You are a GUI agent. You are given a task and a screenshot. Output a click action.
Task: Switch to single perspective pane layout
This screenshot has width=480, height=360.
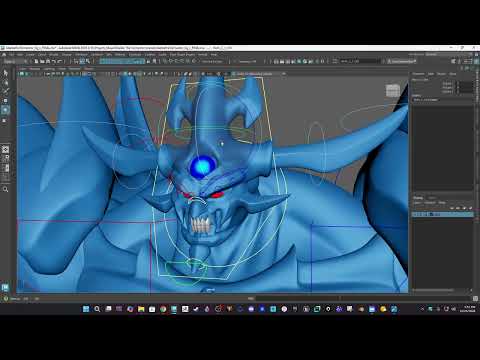tap(5, 149)
